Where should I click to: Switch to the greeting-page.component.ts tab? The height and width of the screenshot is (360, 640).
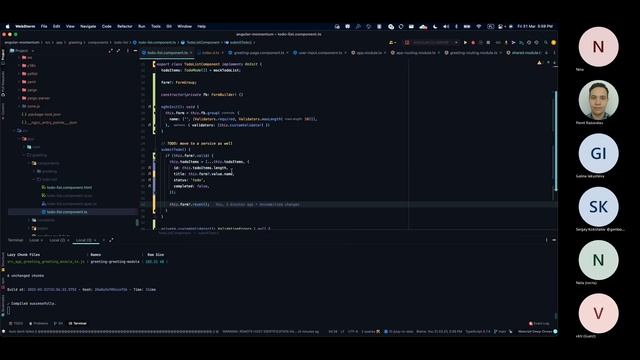(259, 53)
